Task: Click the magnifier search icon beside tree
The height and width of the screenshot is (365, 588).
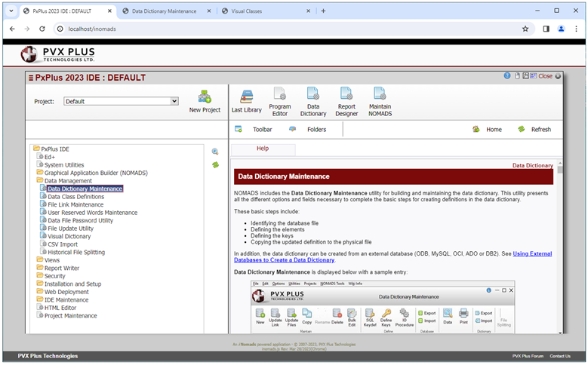Action: [215, 152]
